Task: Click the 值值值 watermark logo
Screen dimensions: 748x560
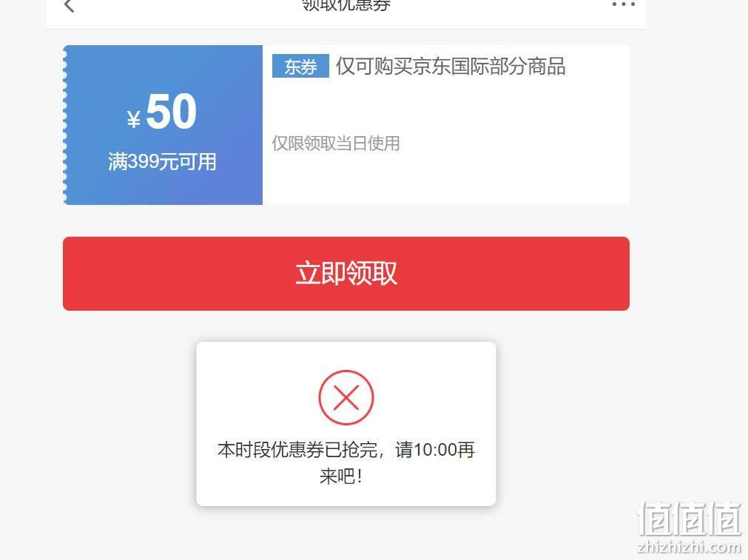Action: coord(690,518)
